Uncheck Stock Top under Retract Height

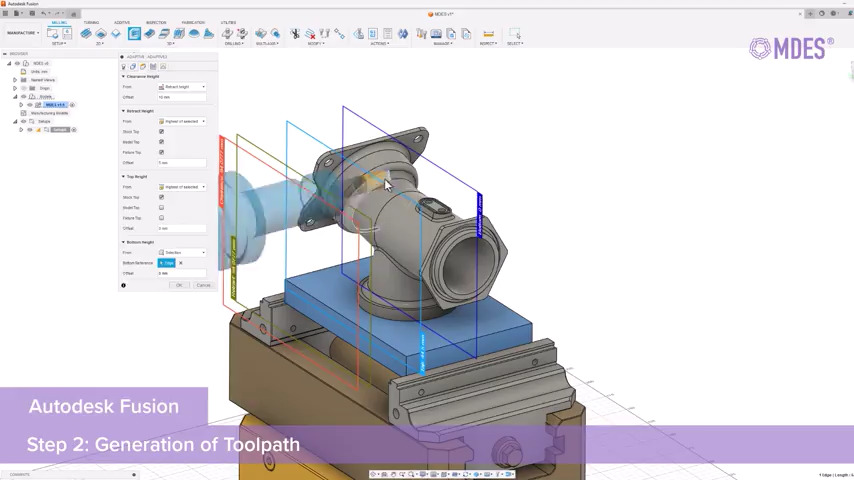161,132
